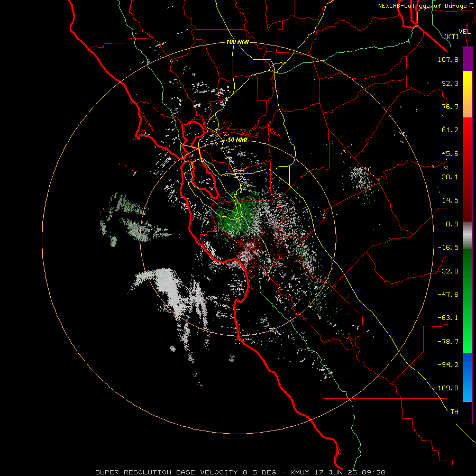Screen dimensions: 476x476
Task: Click the -94.2 velocity scale value
Action: 448,365
